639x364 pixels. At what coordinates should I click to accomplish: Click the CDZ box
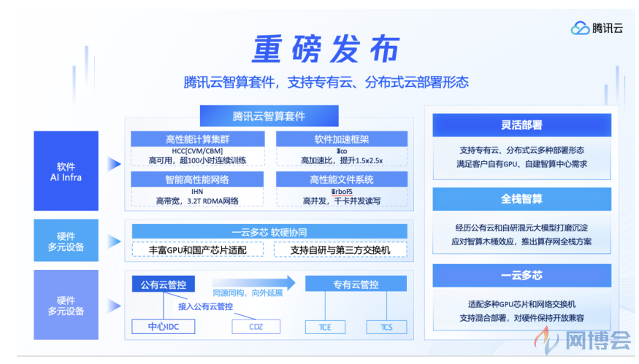(x=256, y=327)
